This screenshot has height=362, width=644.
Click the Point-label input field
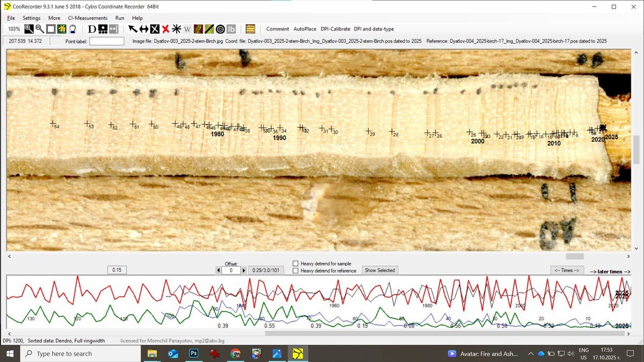tap(106, 41)
